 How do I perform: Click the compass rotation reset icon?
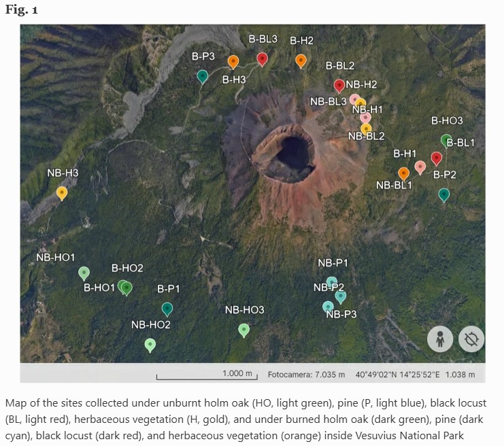tap(471, 339)
